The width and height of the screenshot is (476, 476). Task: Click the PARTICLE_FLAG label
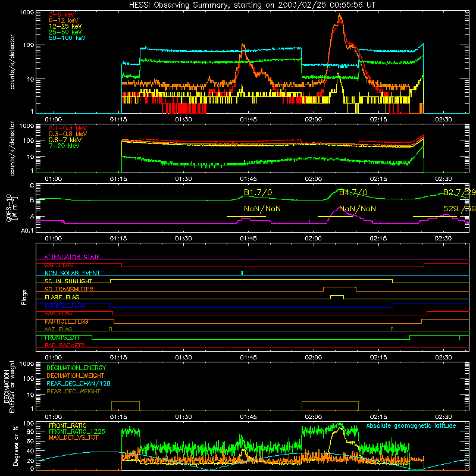point(67,321)
